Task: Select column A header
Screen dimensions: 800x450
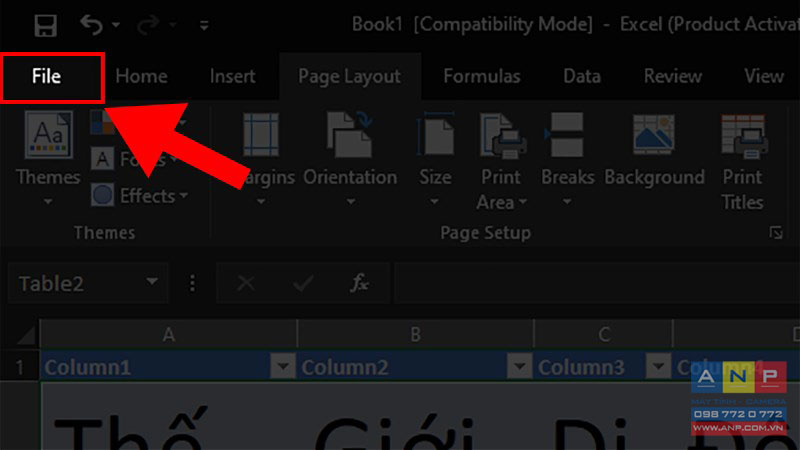Action: [168, 335]
